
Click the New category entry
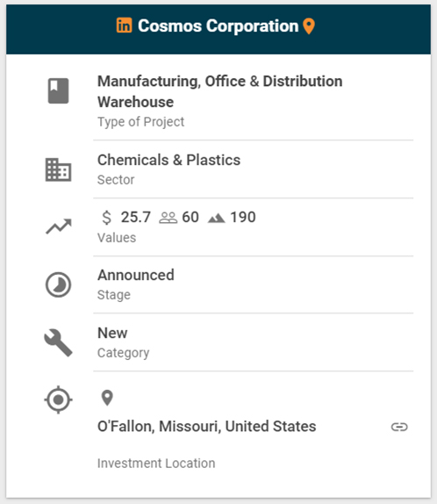tap(112, 333)
